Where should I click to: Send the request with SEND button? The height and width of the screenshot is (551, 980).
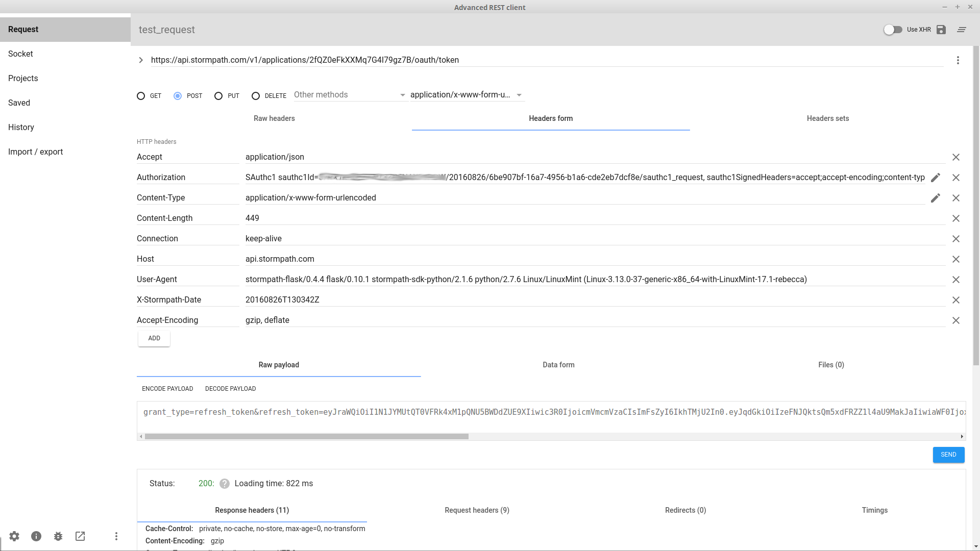pyautogui.click(x=948, y=455)
